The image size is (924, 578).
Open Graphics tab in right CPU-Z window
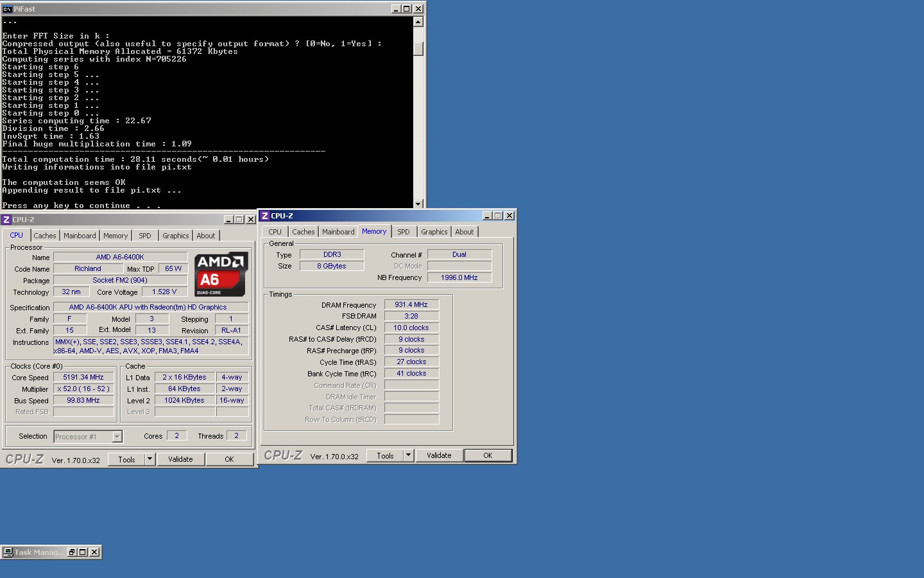point(434,232)
